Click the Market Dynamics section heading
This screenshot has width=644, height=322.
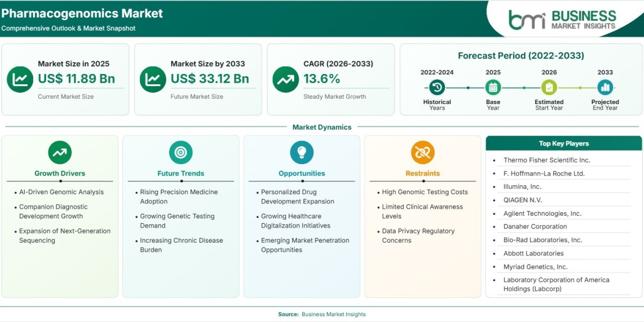(x=322, y=127)
